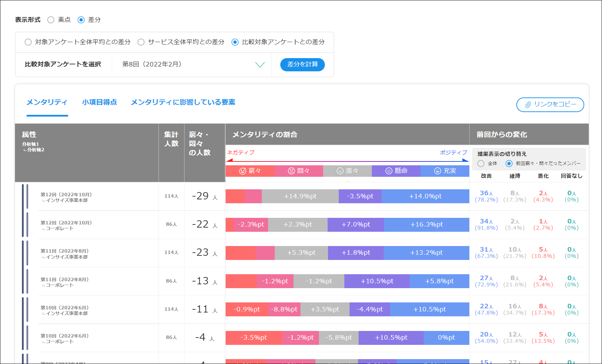Click the ネガティブ axis label

(241, 152)
